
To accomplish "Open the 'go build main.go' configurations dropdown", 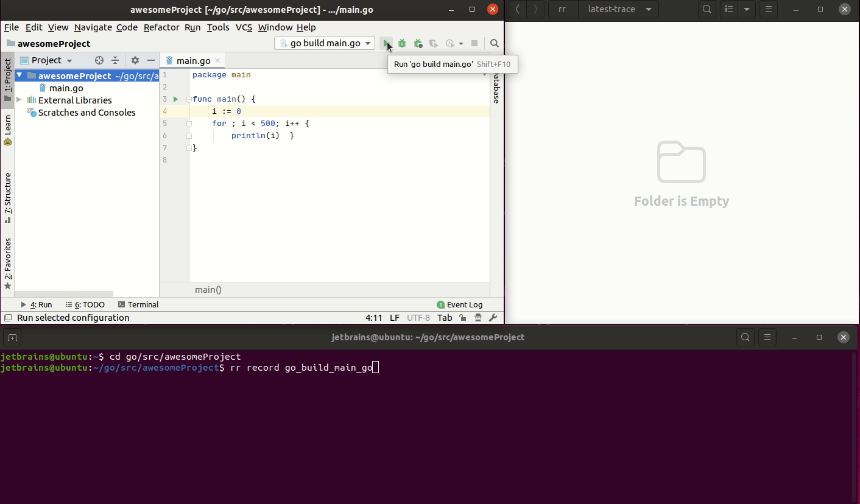I will pyautogui.click(x=324, y=43).
